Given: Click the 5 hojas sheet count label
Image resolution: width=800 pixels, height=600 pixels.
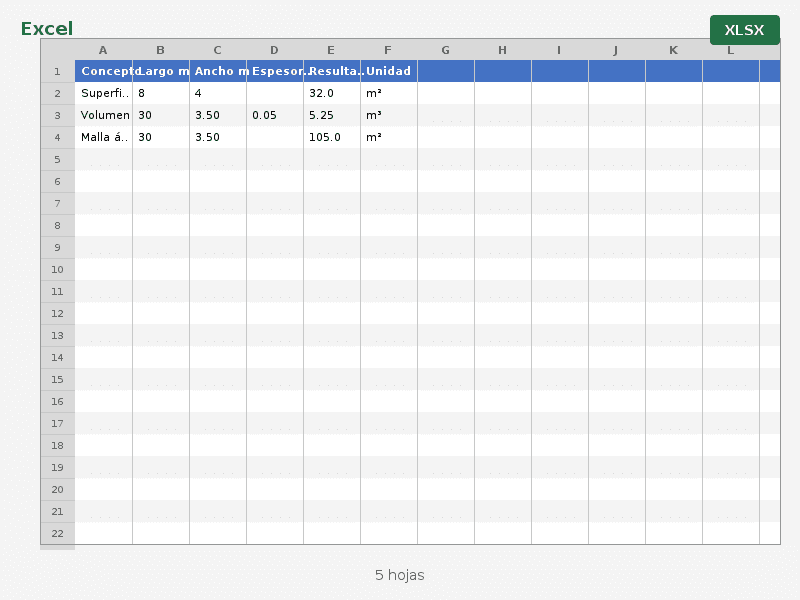Looking at the screenshot, I should [399, 576].
